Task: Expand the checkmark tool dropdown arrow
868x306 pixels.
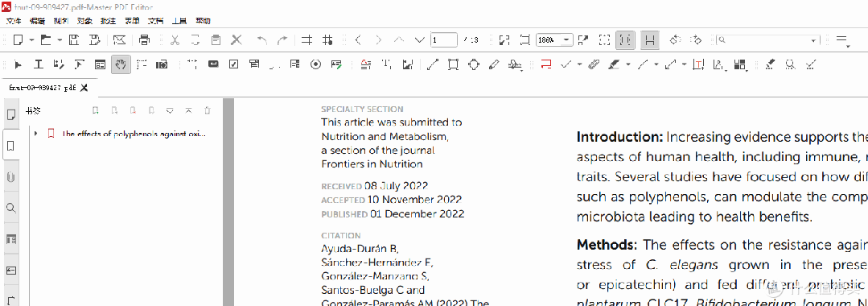Action: pos(579,65)
